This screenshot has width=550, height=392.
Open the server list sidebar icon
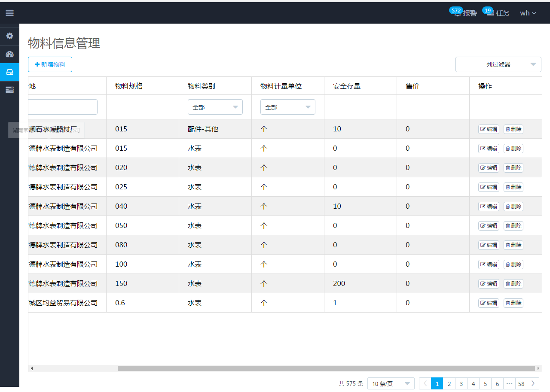[9, 90]
